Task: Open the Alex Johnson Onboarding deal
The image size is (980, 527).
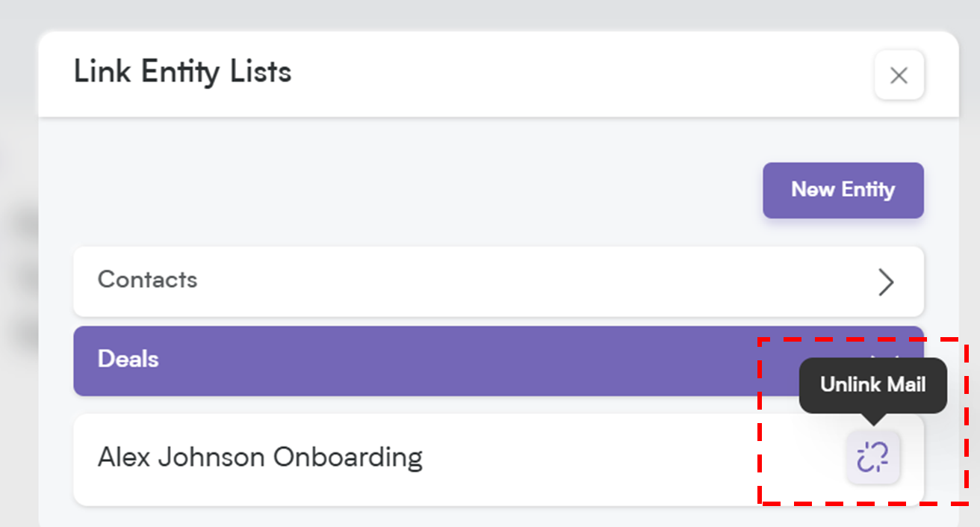Action: [x=260, y=457]
